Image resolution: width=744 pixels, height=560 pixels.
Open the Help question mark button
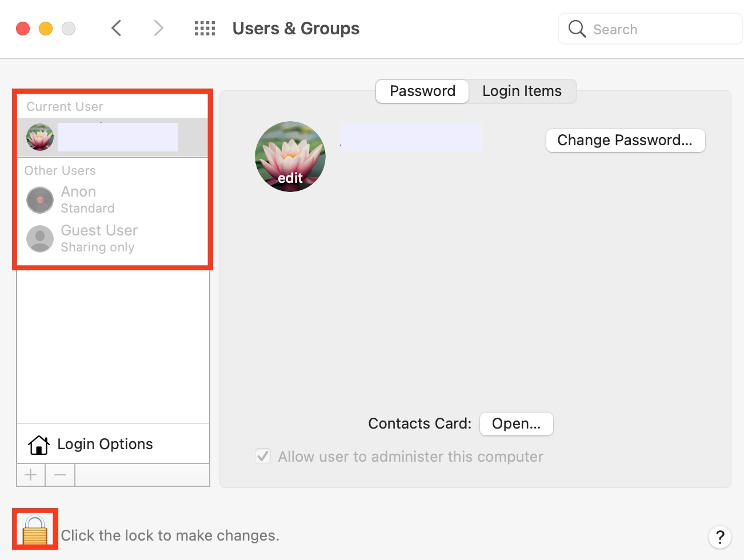pyautogui.click(x=719, y=537)
